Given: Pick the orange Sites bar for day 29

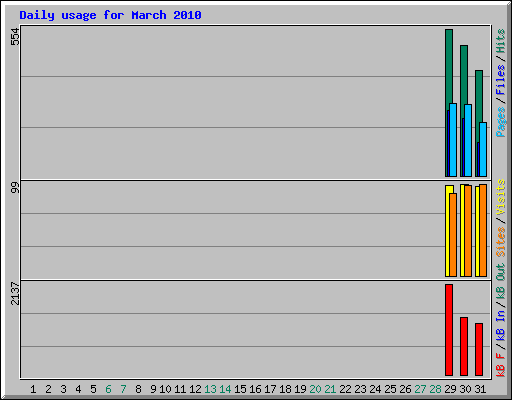Looking at the screenshot, I should [453, 235].
